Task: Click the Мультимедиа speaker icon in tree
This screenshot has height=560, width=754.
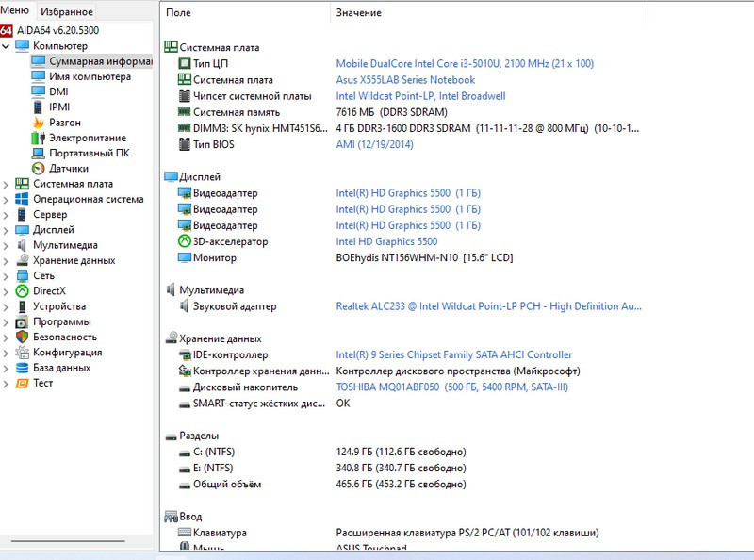Action: pos(22,245)
